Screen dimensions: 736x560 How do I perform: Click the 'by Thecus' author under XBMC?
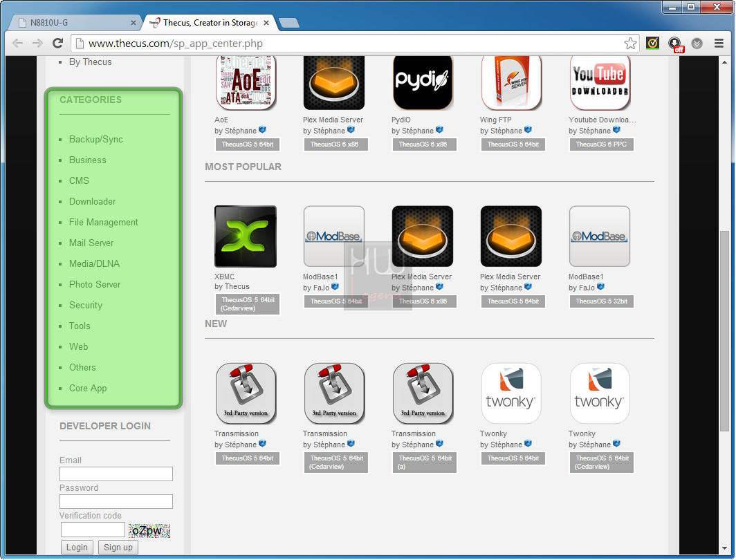click(x=232, y=286)
